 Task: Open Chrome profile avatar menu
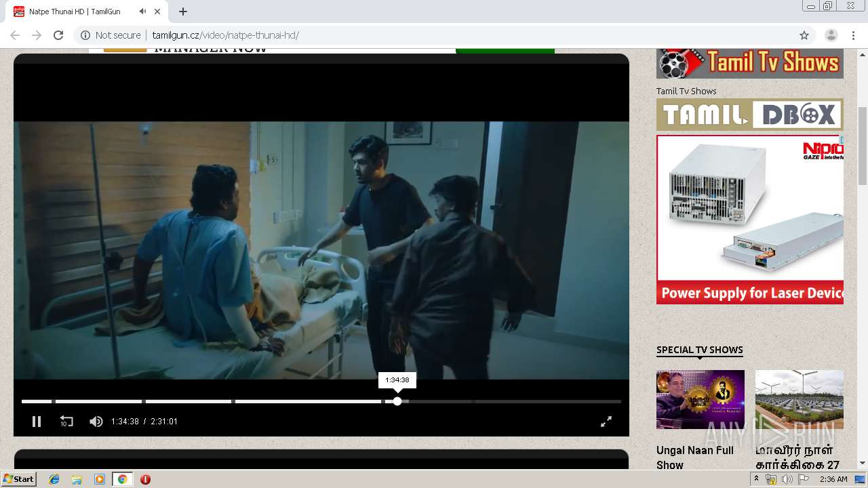[x=831, y=35]
